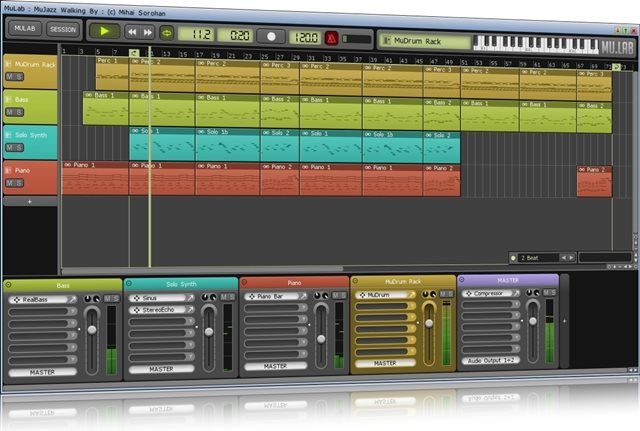The image size is (640, 431).
Task: Select the Perc 1 clip
Action: coord(112,73)
